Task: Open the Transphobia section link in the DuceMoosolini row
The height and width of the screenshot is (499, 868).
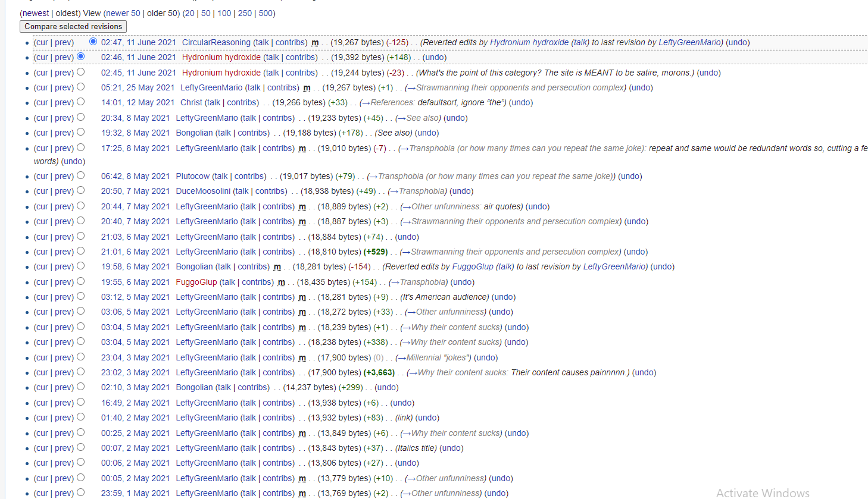Action: click(x=417, y=191)
